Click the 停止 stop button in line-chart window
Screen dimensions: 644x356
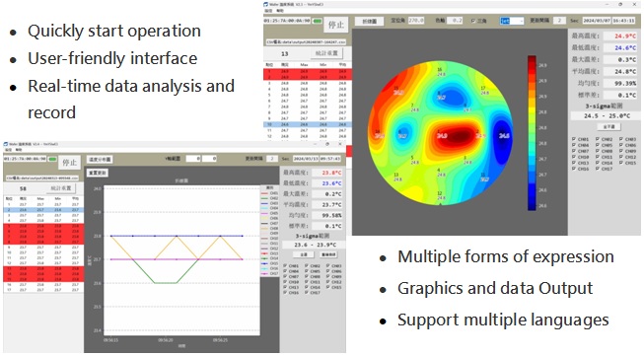[69, 163]
